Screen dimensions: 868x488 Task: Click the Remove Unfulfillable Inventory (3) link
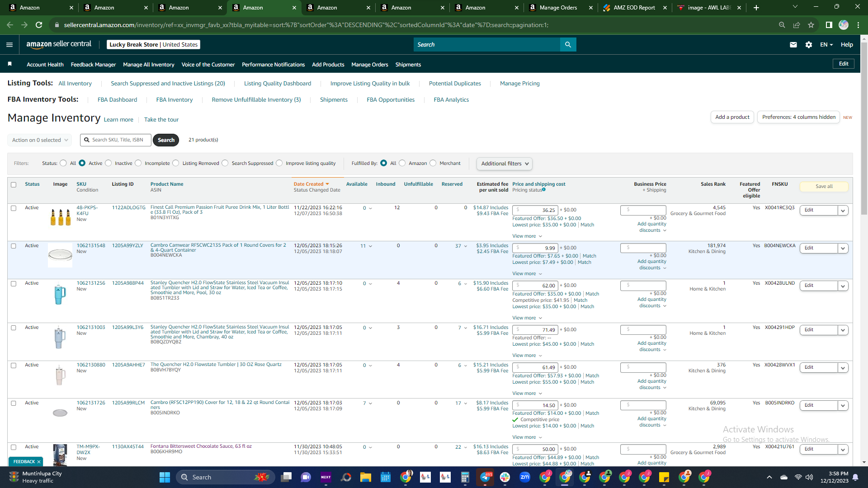256,100
